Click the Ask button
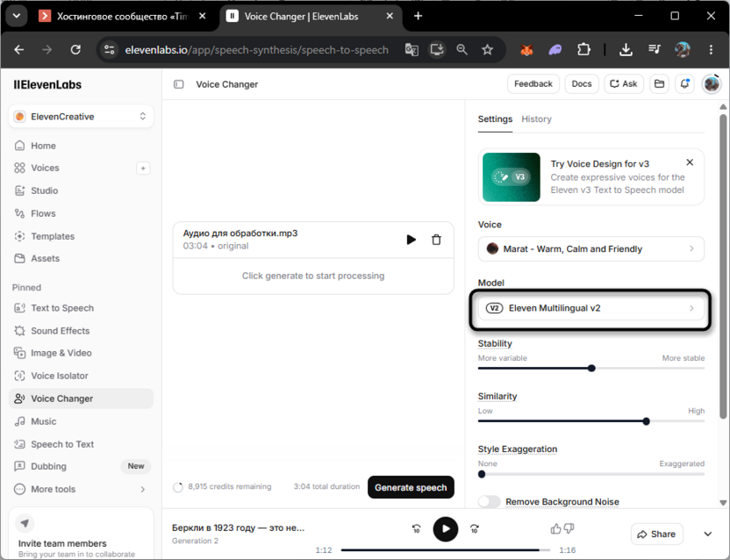730x560 pixels. point(623,84)
